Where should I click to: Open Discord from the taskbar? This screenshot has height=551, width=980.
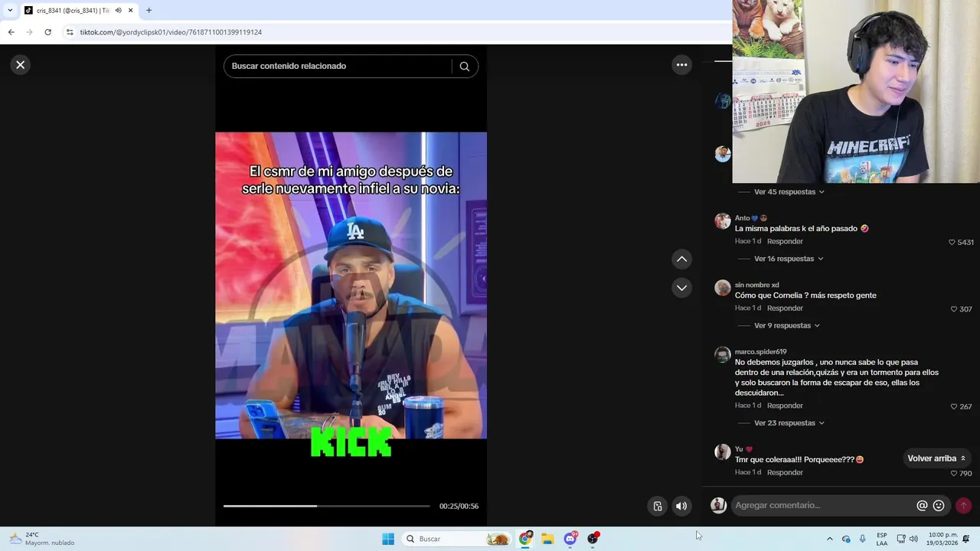(x=570, y=539)
